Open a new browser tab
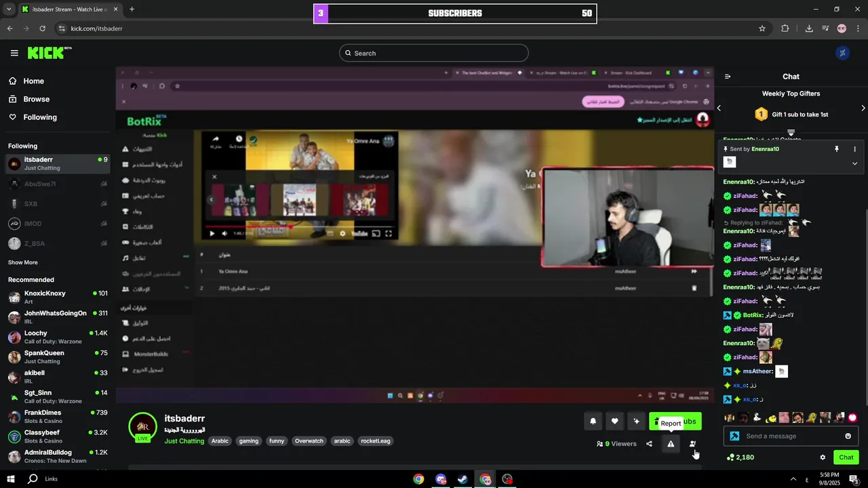 (x=132, y=9)
